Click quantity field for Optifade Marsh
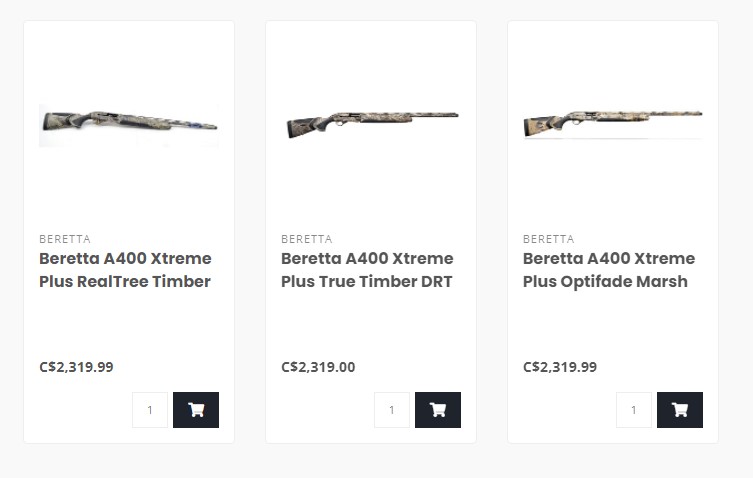753x478 pixels. [x=634, y=410]
